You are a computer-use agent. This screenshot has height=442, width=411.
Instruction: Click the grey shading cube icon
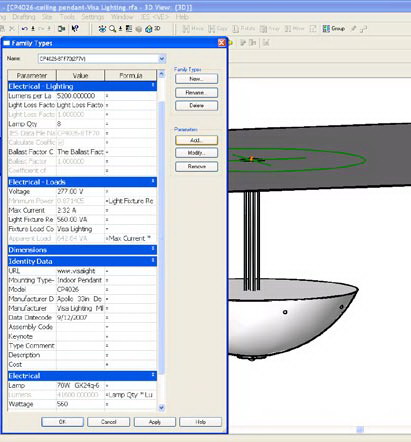click(139, 29)
